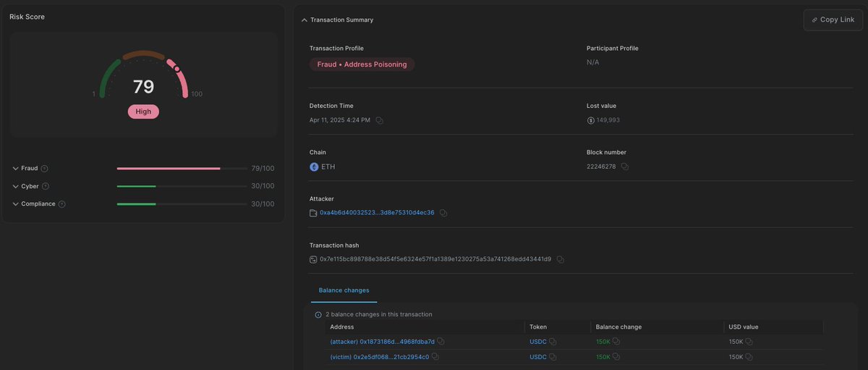Image resolution: width=868 pixels, height=370 pixels.
Task: Click the Participant Profile N/A value
Action: 593,62
